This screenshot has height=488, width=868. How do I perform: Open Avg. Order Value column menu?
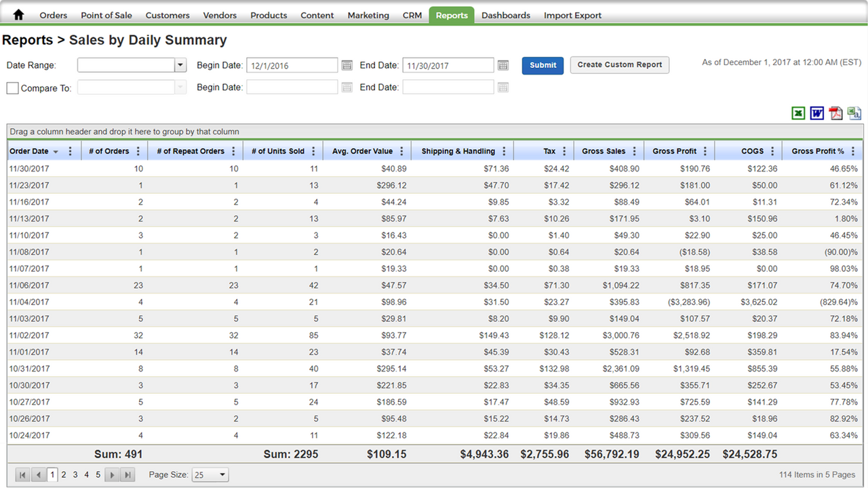tap(402, 151)
